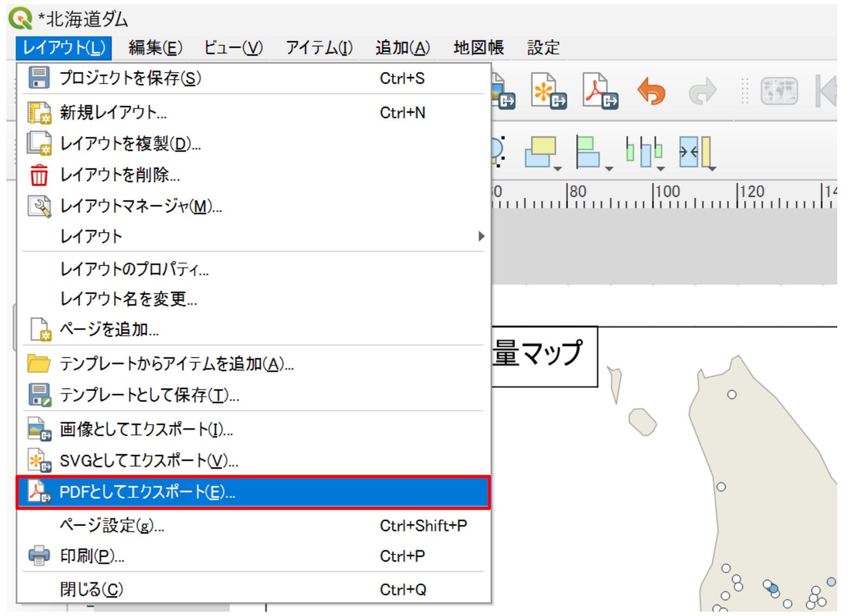Image resolution: width=867 pixels, height=616 pixels.
Task: Click the PDF export toolbar icon
Action: (x=600, y=91)
